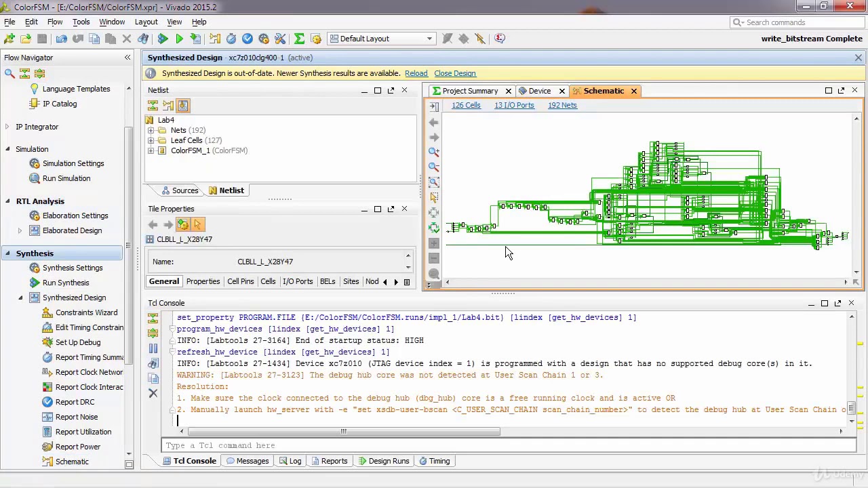Open the Flow menu

click(x=55, y=22)
